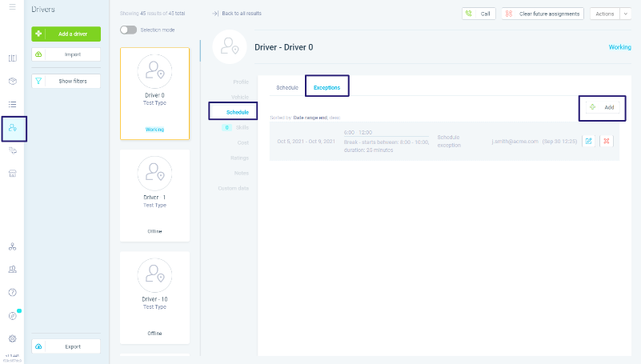Delete the schedule exception entry
The width and height of the screenshot is (641, 364).
[x=607, y=141]
